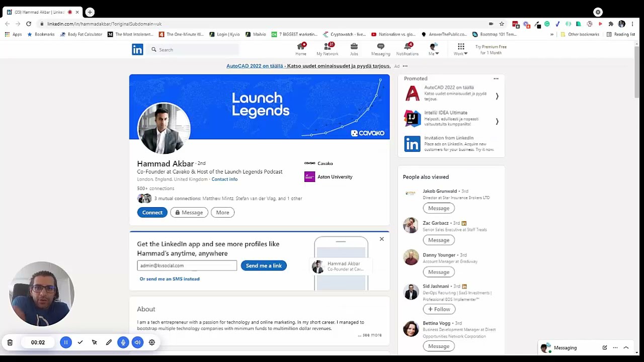Open the Home nav item
Screen dimensions: 644x362
tap(301, 49)
